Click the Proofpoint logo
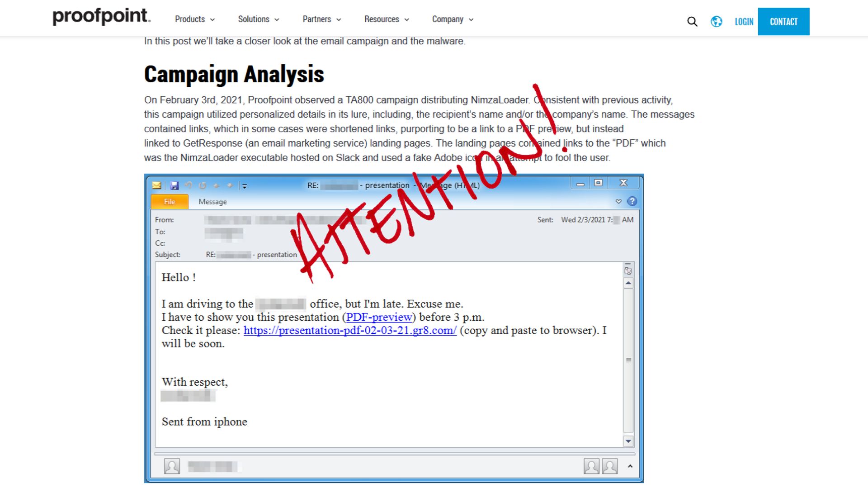The image size is (868, 488). 102,16
